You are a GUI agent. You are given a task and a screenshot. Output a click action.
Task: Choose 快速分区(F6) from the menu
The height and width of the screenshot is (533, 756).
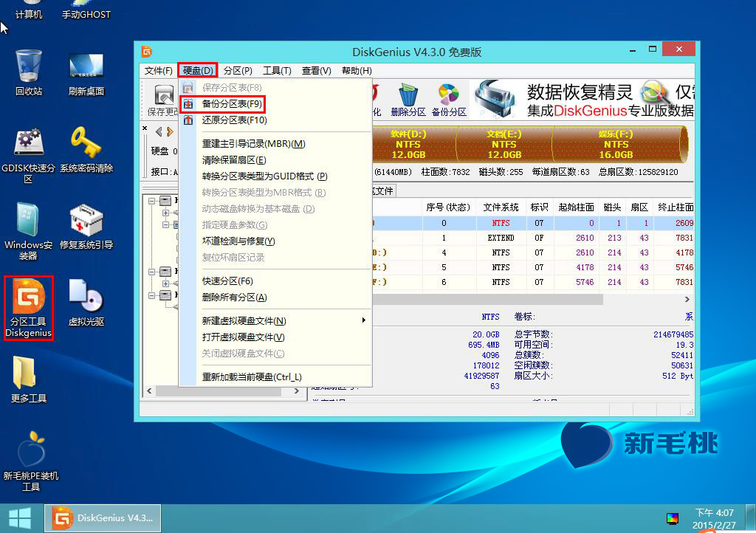(275, 281)
